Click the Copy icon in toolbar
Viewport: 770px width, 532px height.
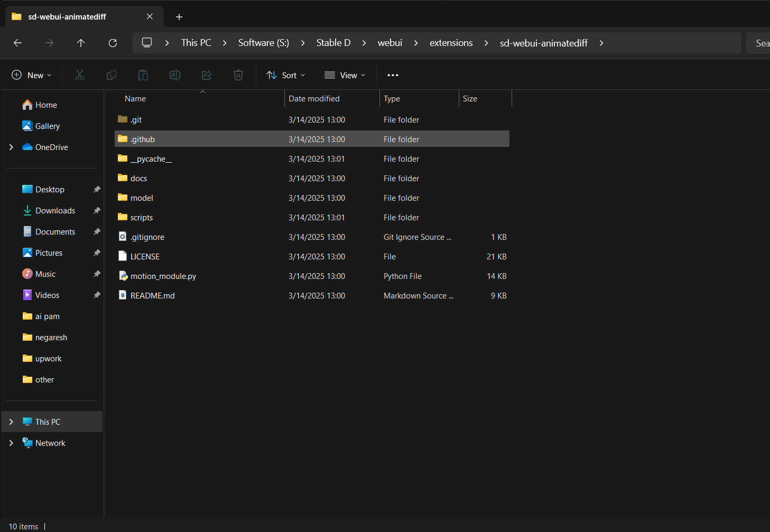click(x=112, y=75)
